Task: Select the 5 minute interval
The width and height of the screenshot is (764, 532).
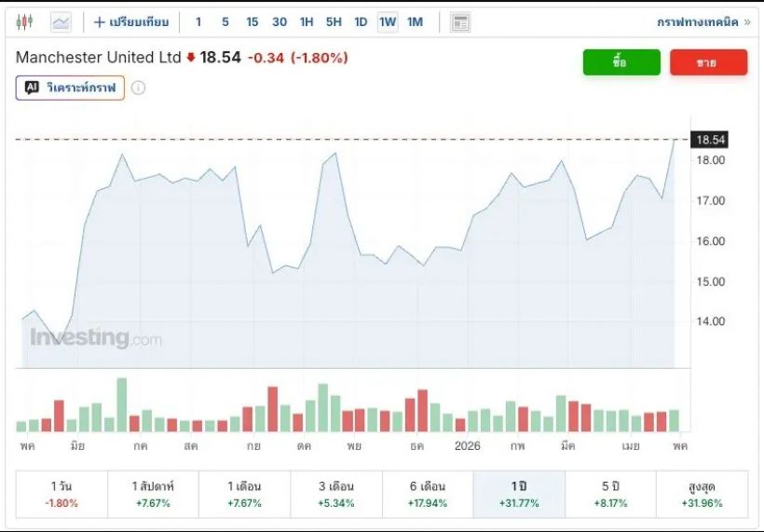Action: 225,22
